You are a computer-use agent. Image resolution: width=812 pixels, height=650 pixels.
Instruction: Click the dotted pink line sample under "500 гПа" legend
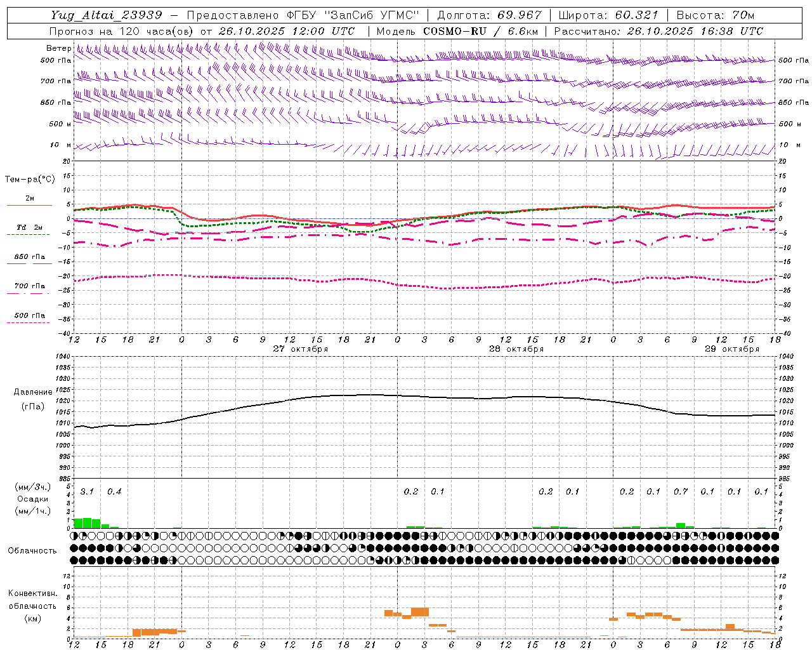click(x=29, y=322)
